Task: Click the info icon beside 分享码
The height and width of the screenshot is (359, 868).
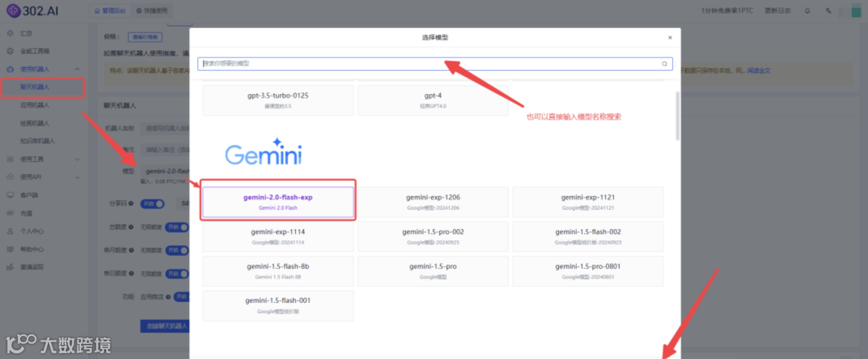Action: tap(131, 203)
